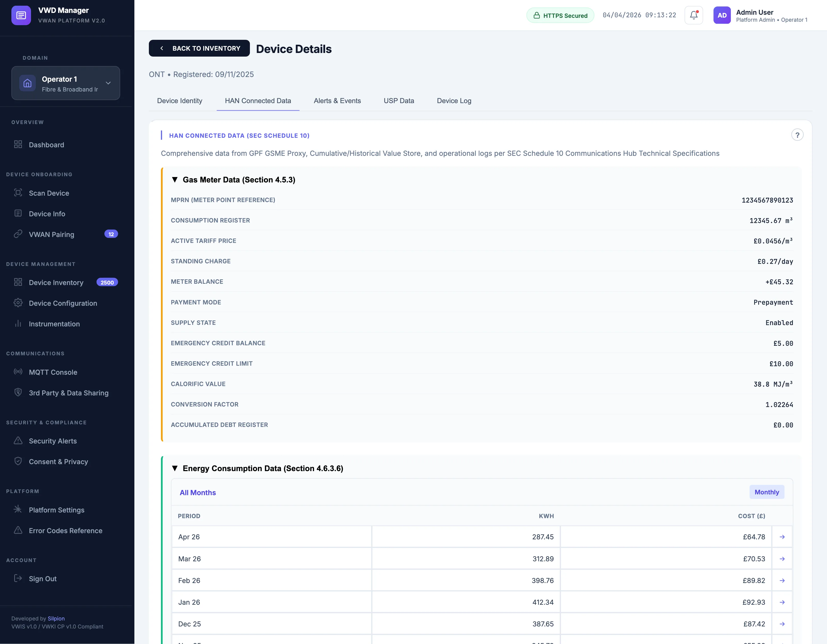
Task: Click the help question mark icon
Action: click(797, 135)
